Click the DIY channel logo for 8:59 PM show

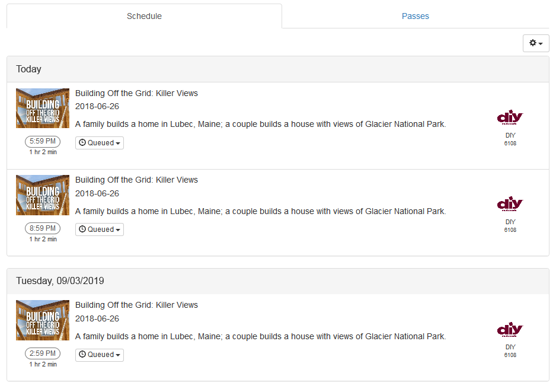[x=510, y=204]
